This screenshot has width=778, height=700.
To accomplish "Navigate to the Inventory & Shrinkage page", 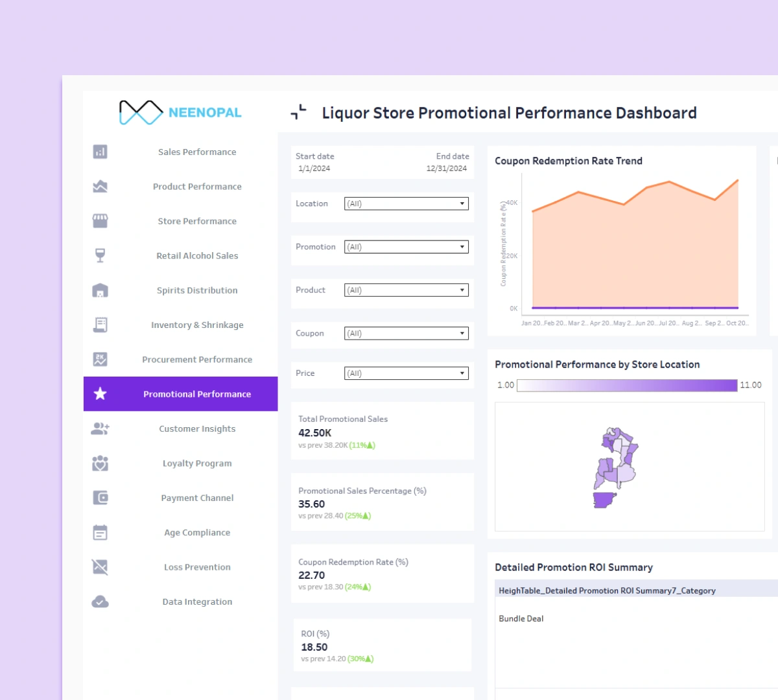I will pos(196,325).
